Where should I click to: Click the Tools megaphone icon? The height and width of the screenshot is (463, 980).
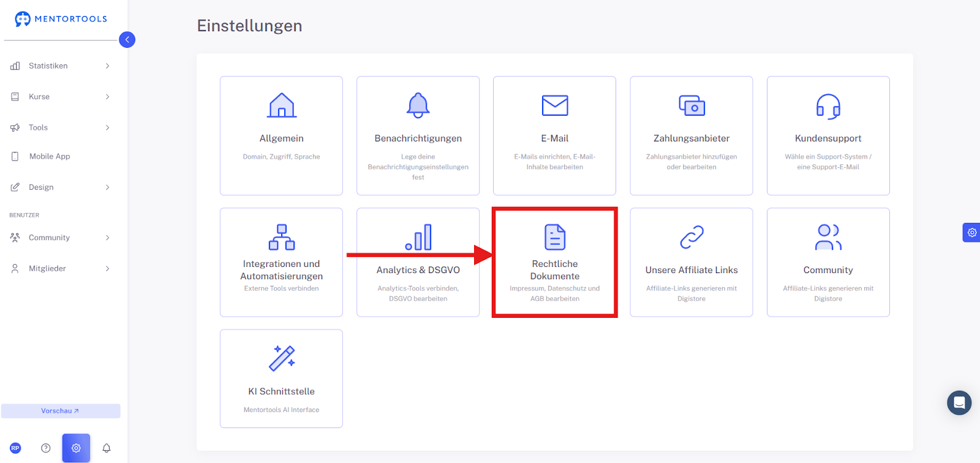(15, 127)
